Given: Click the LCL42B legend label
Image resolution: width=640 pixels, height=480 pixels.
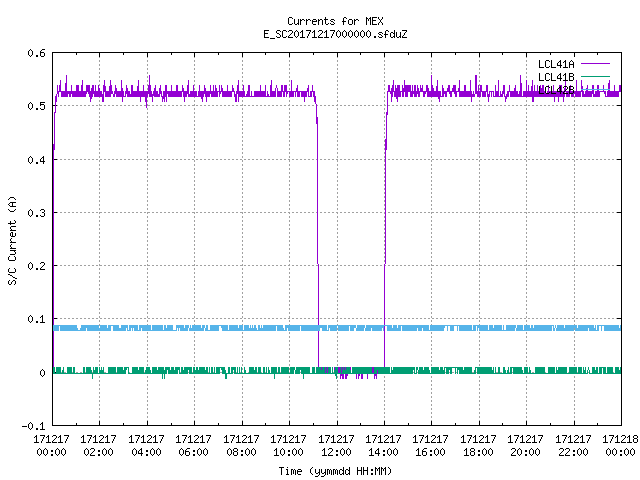Looking at the screenshot, I should 556,90.
